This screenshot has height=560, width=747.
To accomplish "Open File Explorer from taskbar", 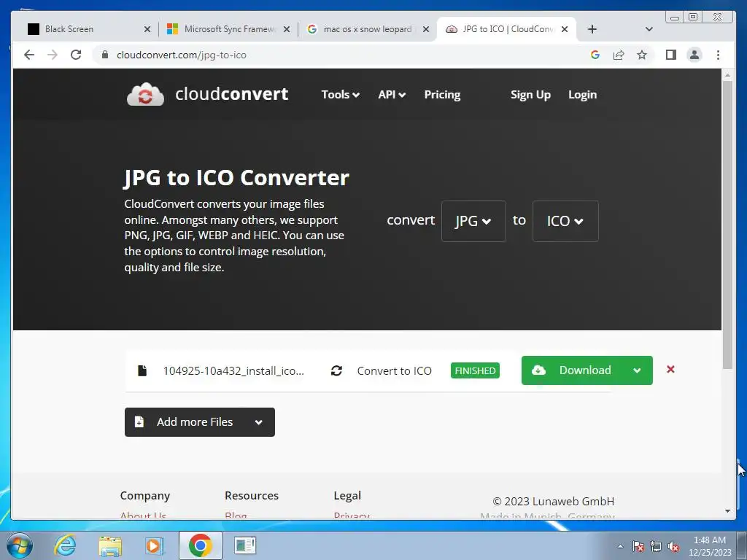I will coord(110,545).
